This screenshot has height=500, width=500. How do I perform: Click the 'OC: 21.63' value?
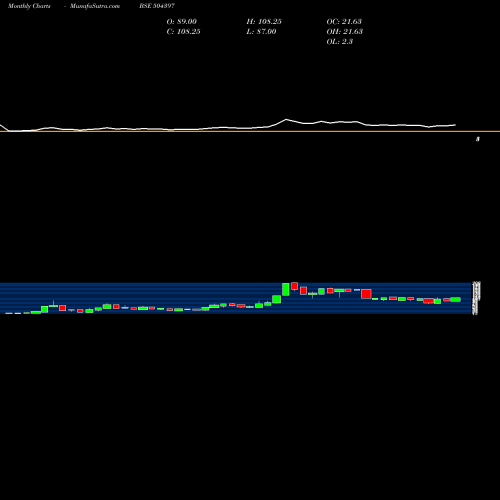(x=344, y=22)
